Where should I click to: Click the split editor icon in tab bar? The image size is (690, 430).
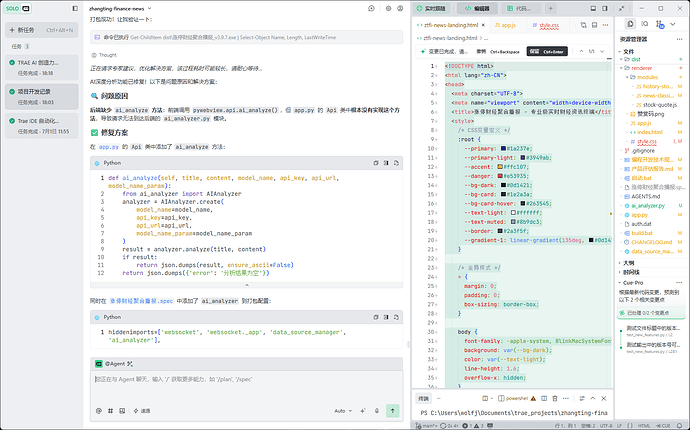click(595, 25)
